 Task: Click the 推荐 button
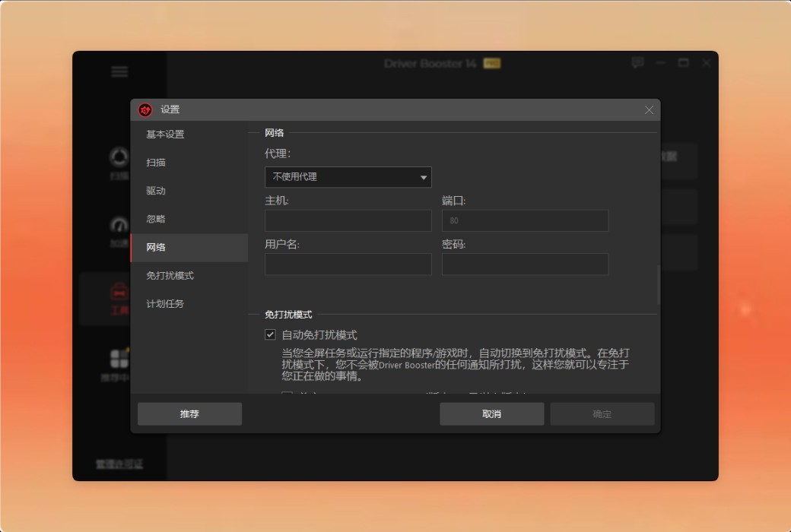point(189,414)
